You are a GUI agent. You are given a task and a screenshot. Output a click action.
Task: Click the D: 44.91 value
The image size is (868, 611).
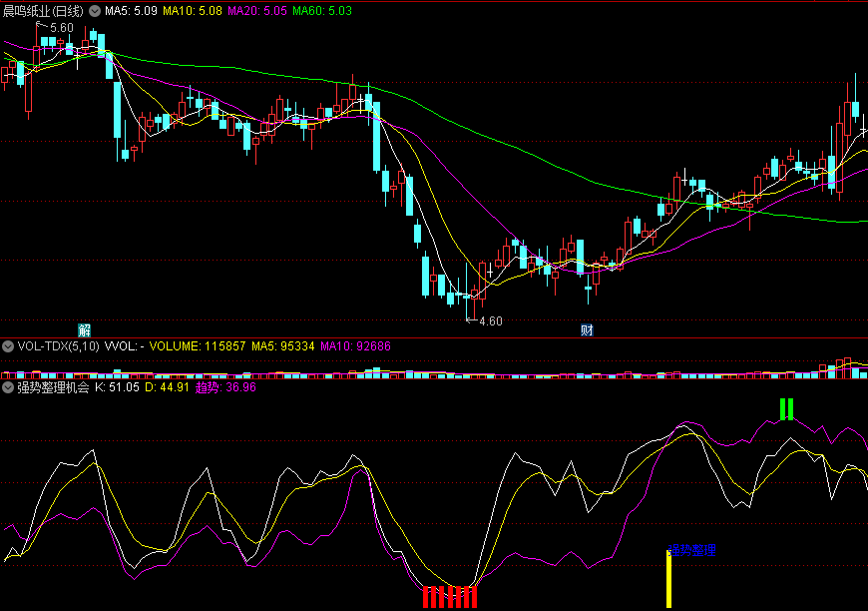click(168, 387)
